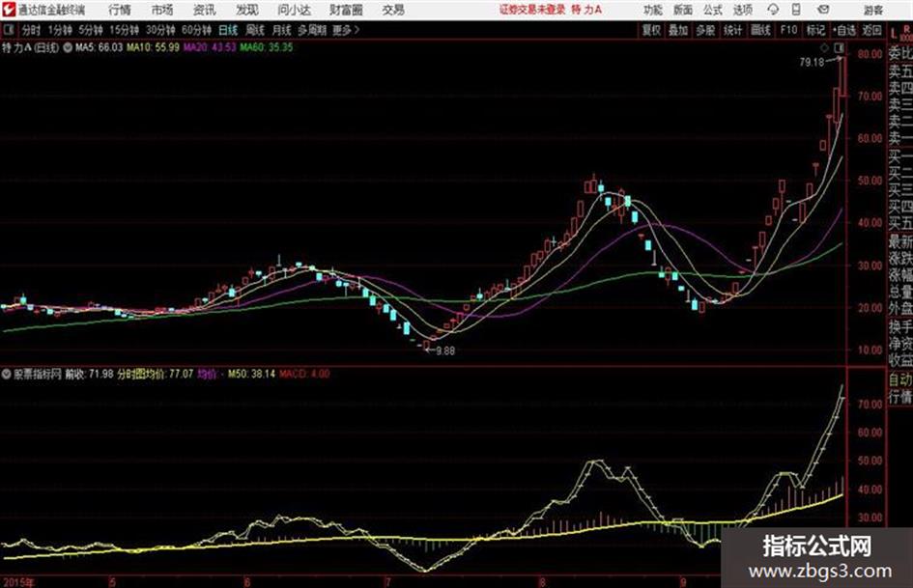Click the 返回 back button

871,30
